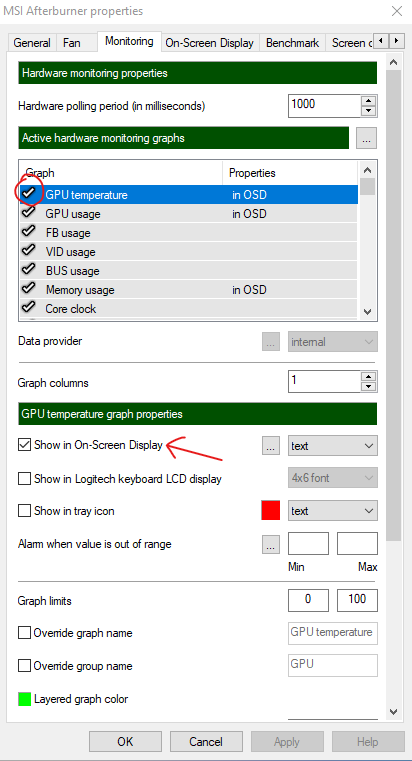The image size is (412, 761).
Task: Select the VID usage row
Action: [189, 252]
